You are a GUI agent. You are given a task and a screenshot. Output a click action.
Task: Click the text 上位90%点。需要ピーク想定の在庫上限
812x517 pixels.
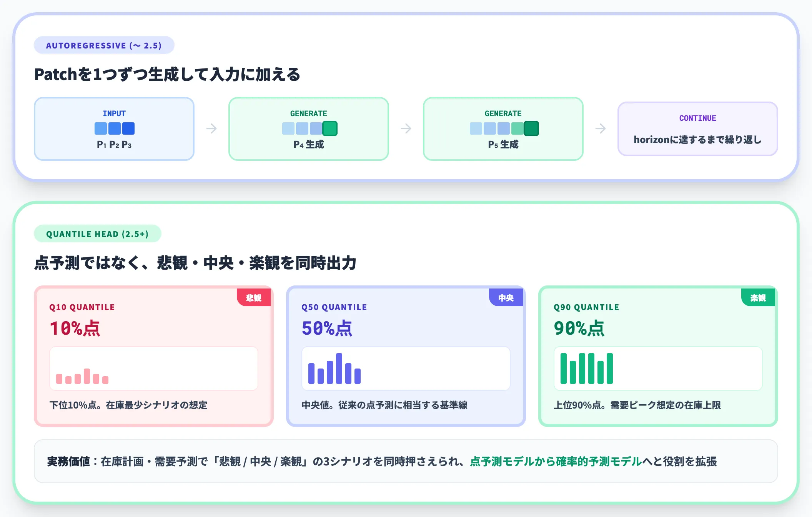pos(637,405)
